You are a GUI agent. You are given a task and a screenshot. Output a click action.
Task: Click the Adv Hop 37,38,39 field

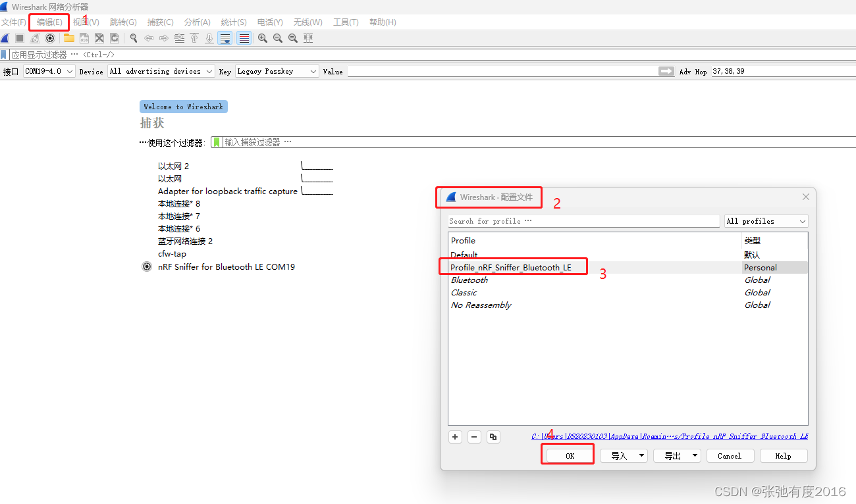click(x=782, y=71)
